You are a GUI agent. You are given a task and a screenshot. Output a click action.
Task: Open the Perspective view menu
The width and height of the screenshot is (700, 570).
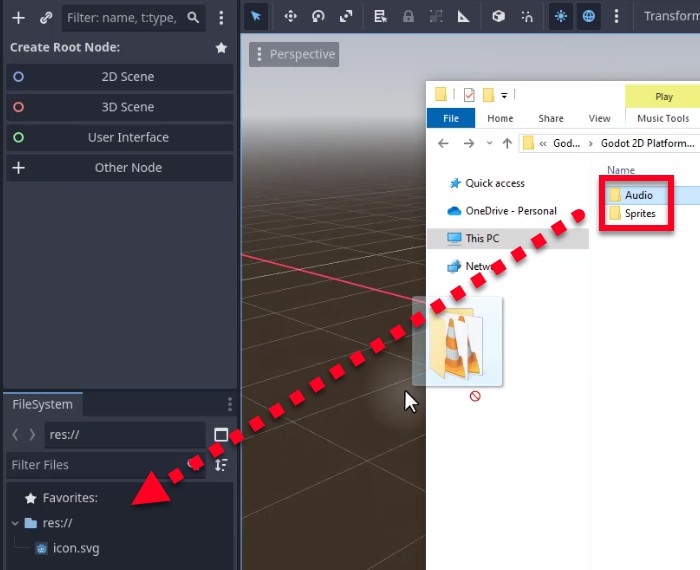pyautogui.click(x=294, y=54)
